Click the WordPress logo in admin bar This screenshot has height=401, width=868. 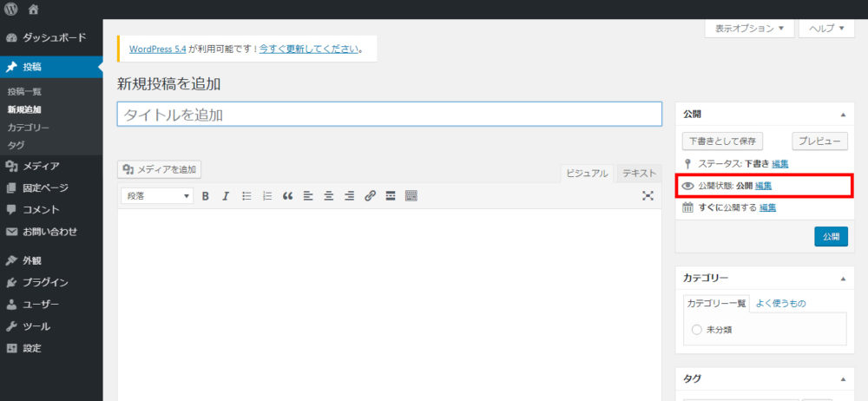point(11,10)
